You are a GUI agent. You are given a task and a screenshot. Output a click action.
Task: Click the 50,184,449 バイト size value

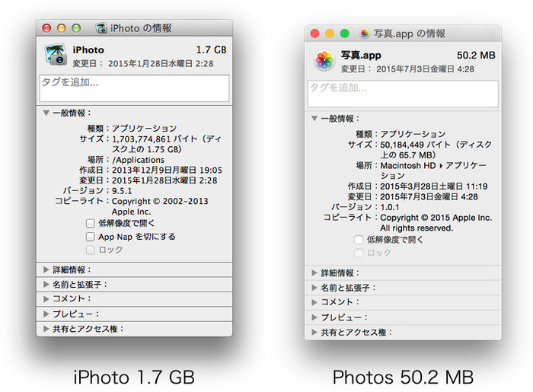[436, 150]
